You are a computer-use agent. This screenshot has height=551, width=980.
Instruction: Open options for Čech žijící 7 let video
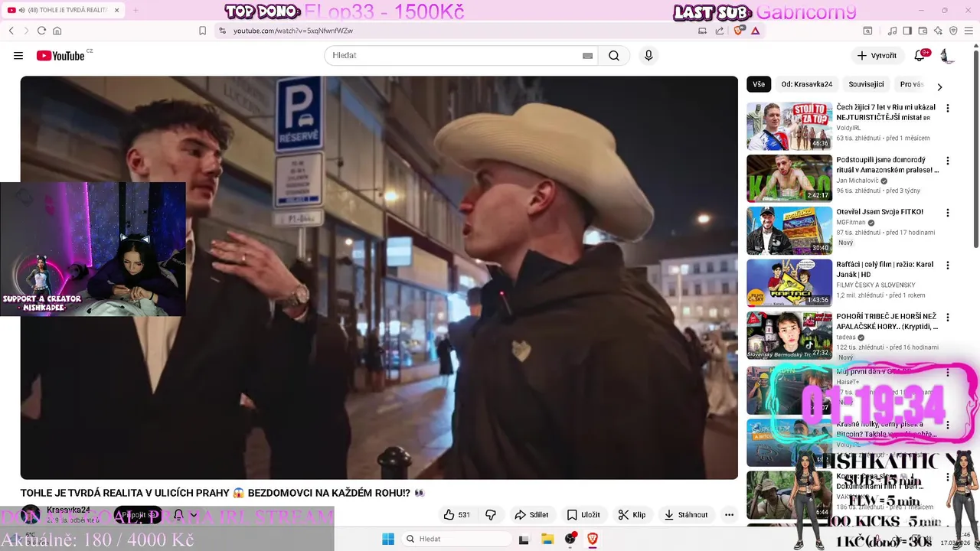click(948, 109)
